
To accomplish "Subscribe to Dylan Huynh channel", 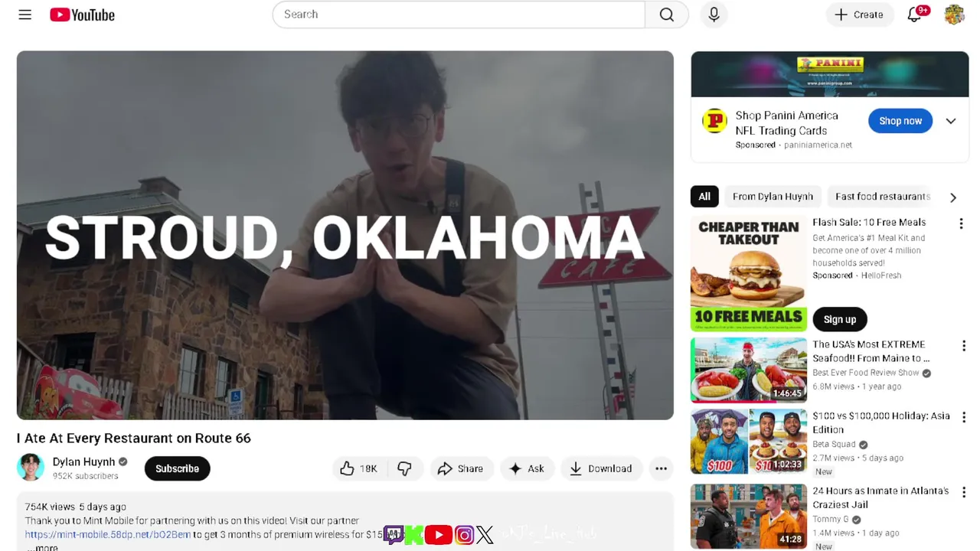I will click(x=177, y=468).
